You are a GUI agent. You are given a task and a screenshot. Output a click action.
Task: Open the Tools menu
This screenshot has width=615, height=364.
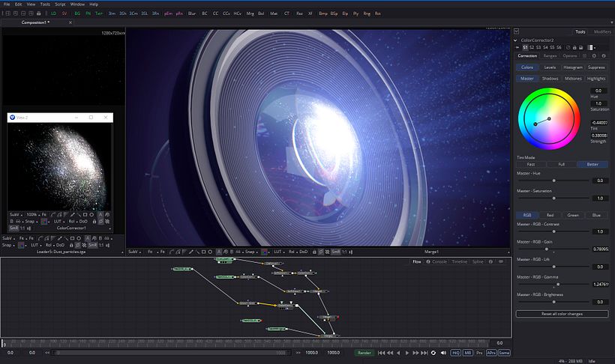[x=45, y=4]
